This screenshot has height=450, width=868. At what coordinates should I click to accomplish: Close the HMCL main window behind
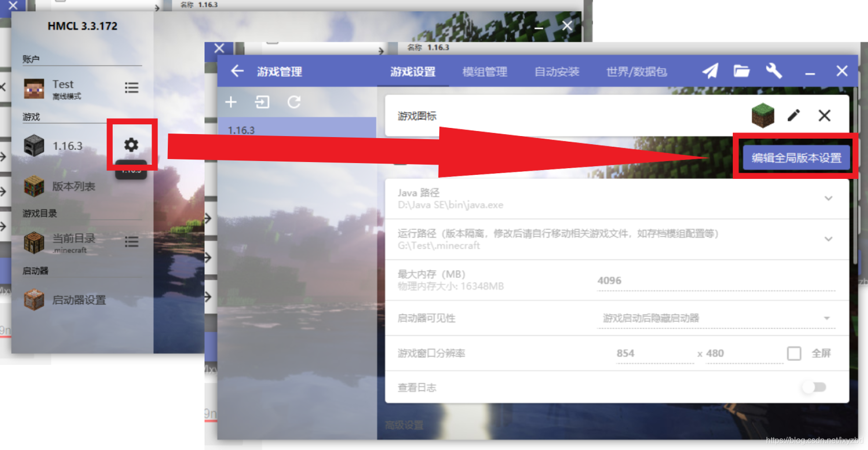pyautogui.click(x=567, y=26)
